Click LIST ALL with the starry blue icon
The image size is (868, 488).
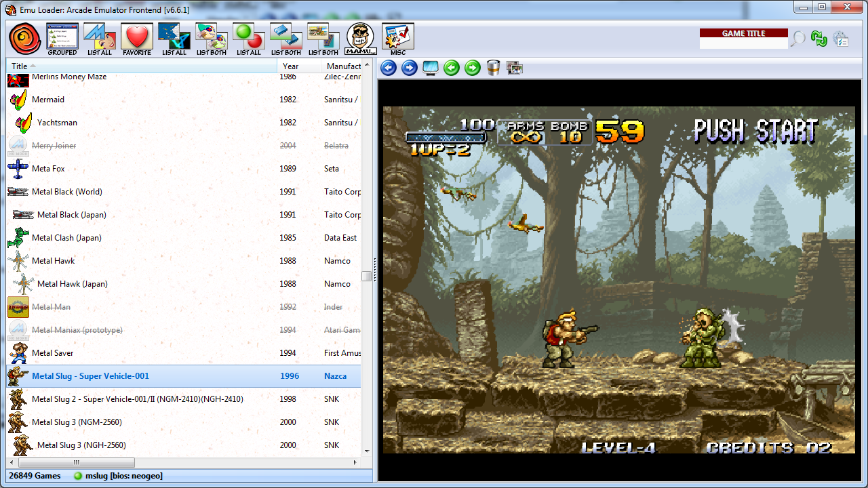coord(174,39)
